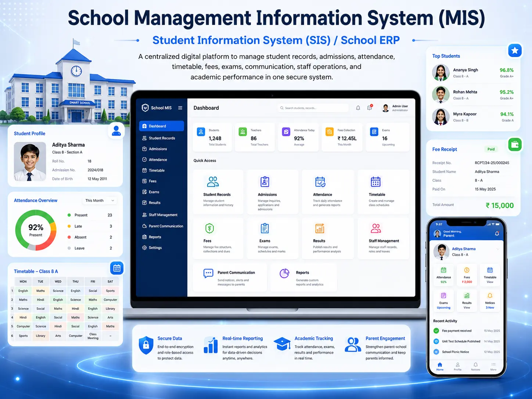The image size is (532, 399).
Task: Click the Teachers stat card icon
Action: pyautogui.click(x=243, y=132)
